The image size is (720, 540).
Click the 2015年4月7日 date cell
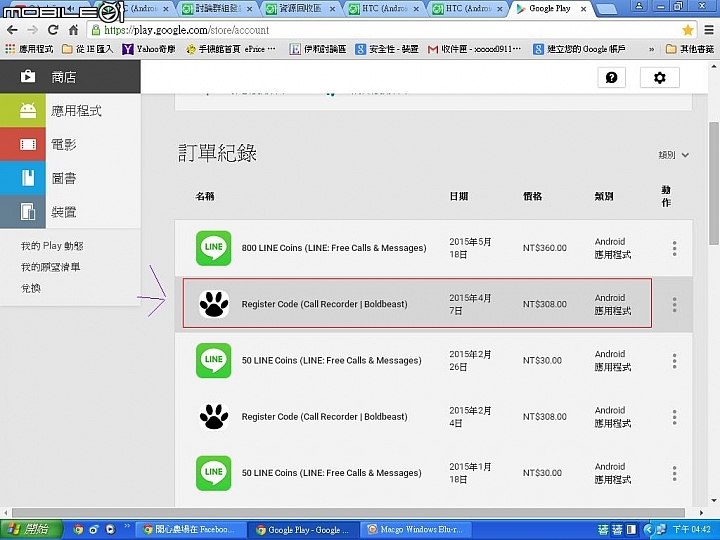coord(470,304)
